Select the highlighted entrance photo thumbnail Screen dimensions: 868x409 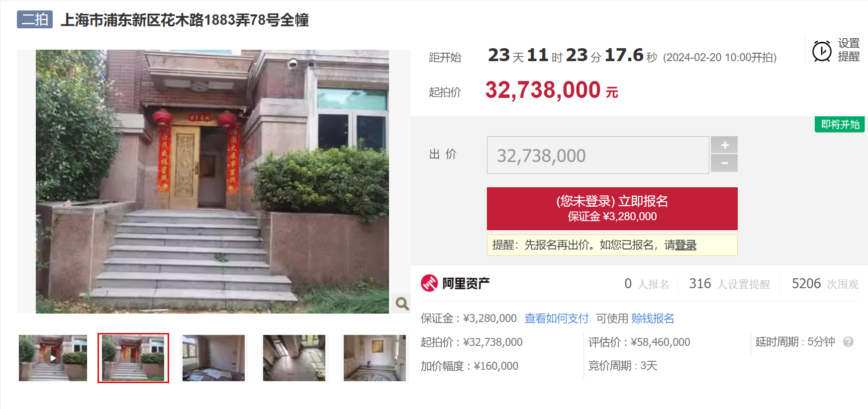(x=133, y=358)
